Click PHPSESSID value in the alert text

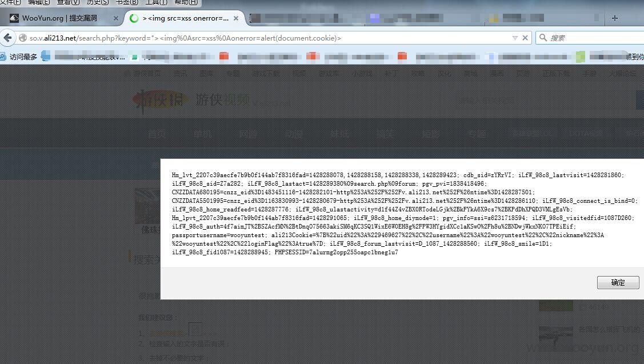pyautogui.click(x=354, y=252)
